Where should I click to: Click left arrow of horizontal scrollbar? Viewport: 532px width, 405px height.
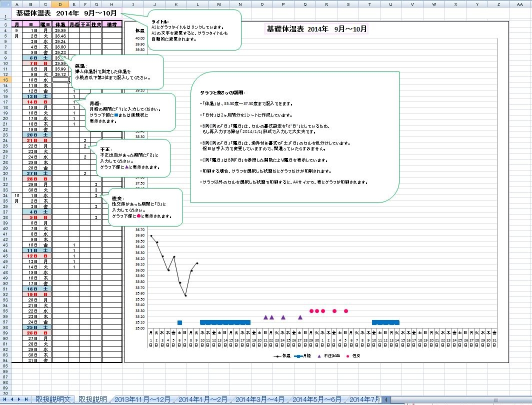pyautogui.click(x=386, y=399)
